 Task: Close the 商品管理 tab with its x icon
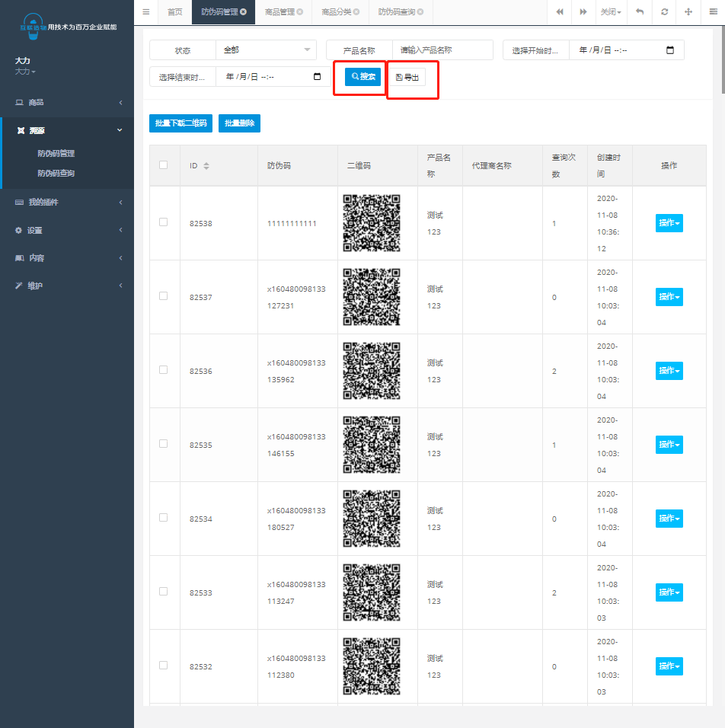300,12
